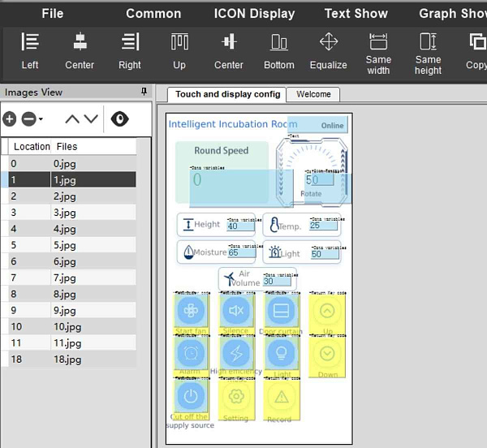Screen dimensions: 487x448
Task: Move the image down in list
Action: [x=91, y=119]
